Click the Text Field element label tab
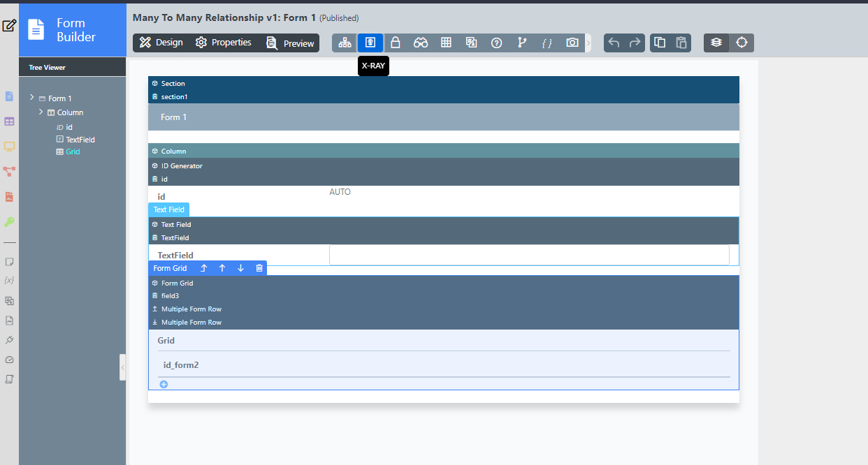The width and height of the screenshot is (868, 465). [x=168, y=209]
